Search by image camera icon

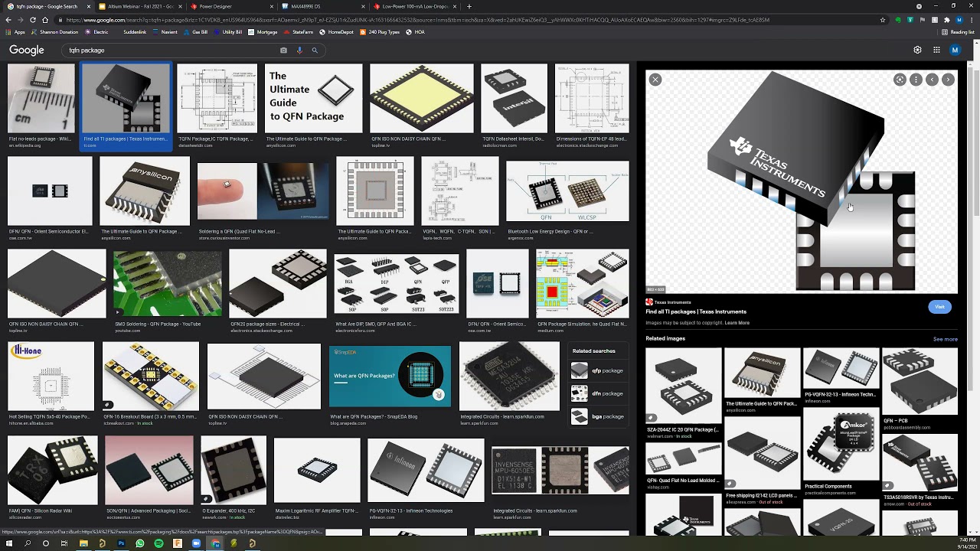pos(283,51)
